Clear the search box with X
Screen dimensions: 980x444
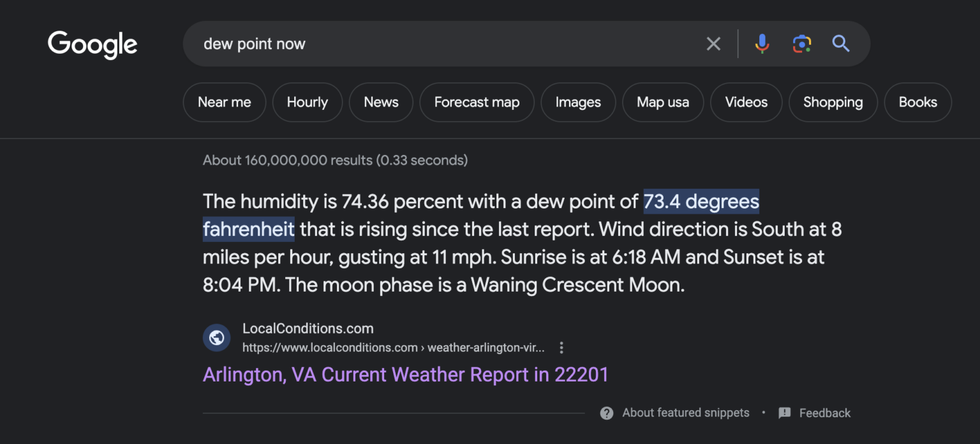(713, 44)
